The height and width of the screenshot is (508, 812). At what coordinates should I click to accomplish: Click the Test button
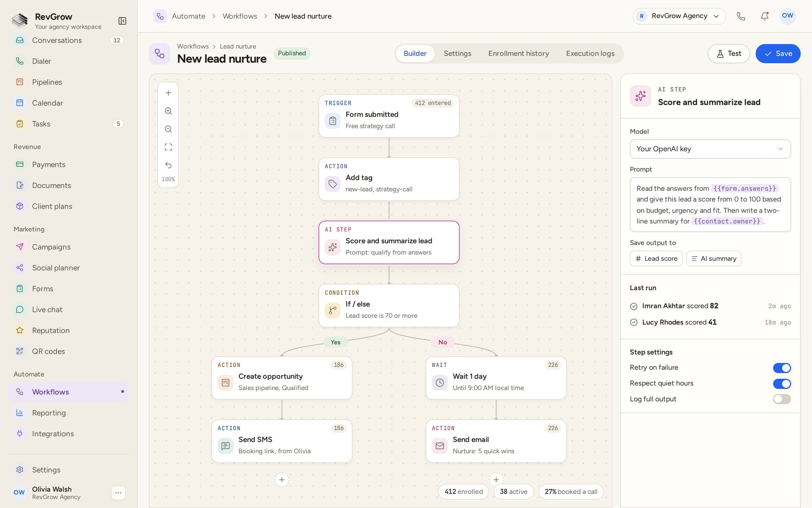click(x=729, y=53)
